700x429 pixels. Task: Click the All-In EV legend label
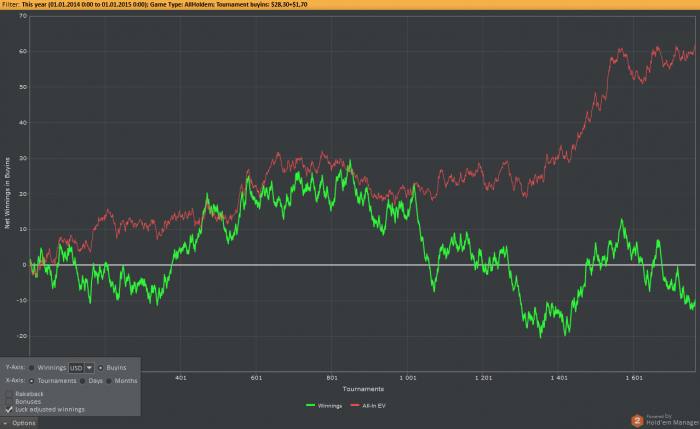click(x=374, y=406)
